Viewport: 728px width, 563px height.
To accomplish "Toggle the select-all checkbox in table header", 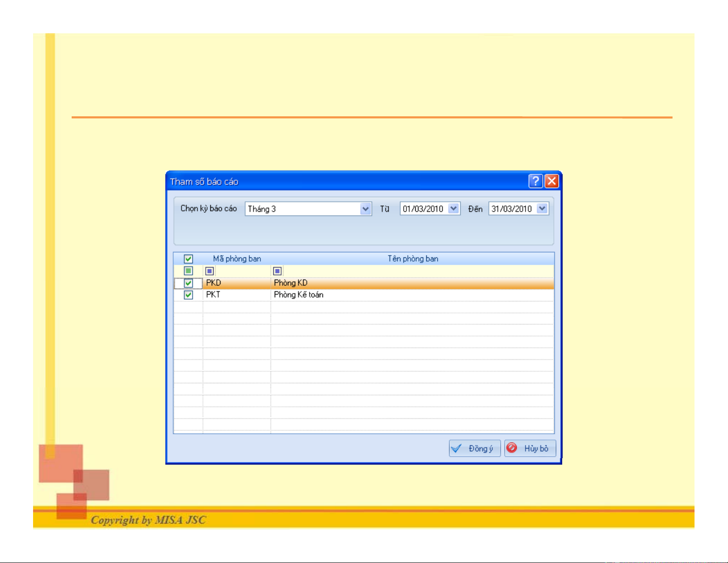I will (x=188, y=259).
